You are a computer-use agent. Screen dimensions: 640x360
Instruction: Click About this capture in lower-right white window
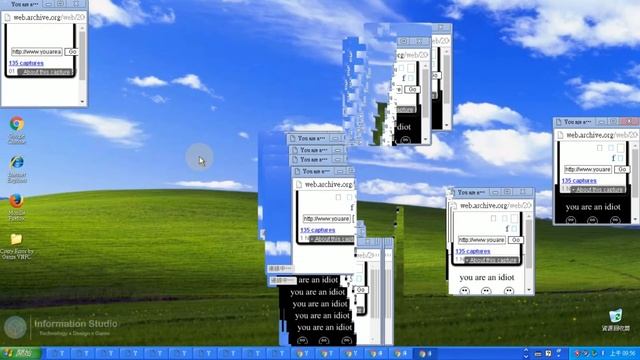click(x=492, y=260)
